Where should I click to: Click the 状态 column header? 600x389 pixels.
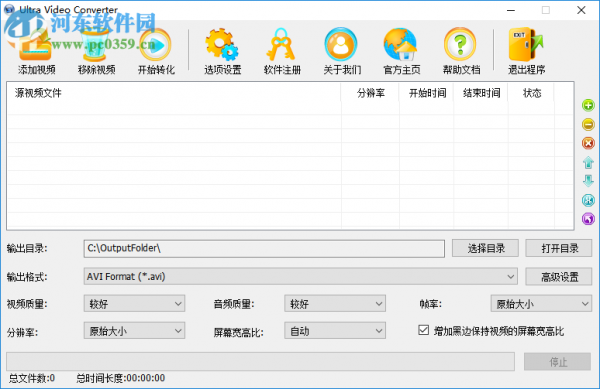tap(532, 93)
